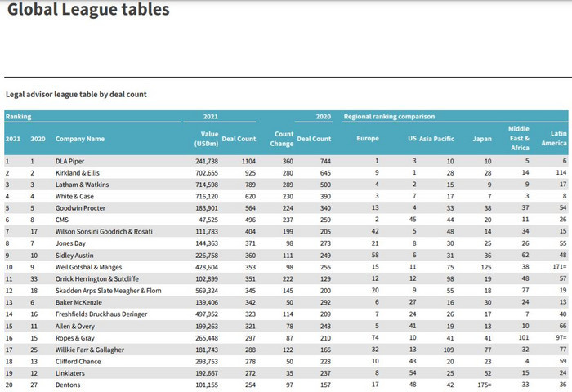The width and height of the screenshot is (572, 392).
Task: Click Goodwin Procter value '183,901'
Action: (x=207, y=208)
